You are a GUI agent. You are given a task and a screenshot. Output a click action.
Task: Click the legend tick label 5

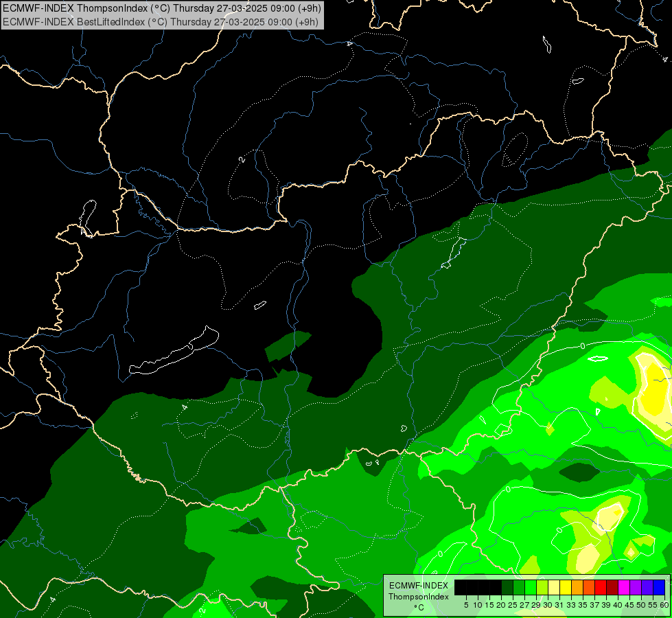pos(466,605)
